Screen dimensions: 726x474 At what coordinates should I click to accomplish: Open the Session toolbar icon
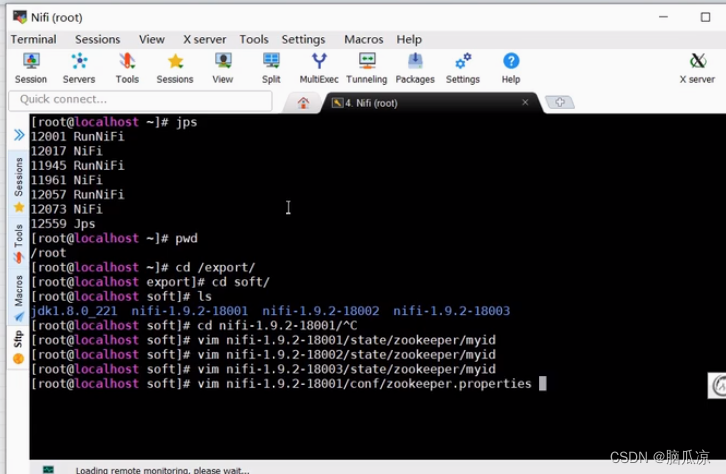click(31, 68)
